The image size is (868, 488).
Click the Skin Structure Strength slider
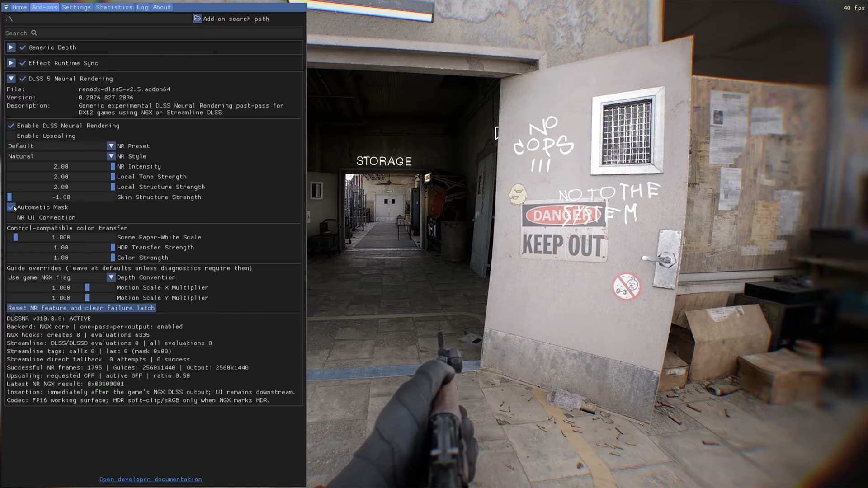point(61,197)
